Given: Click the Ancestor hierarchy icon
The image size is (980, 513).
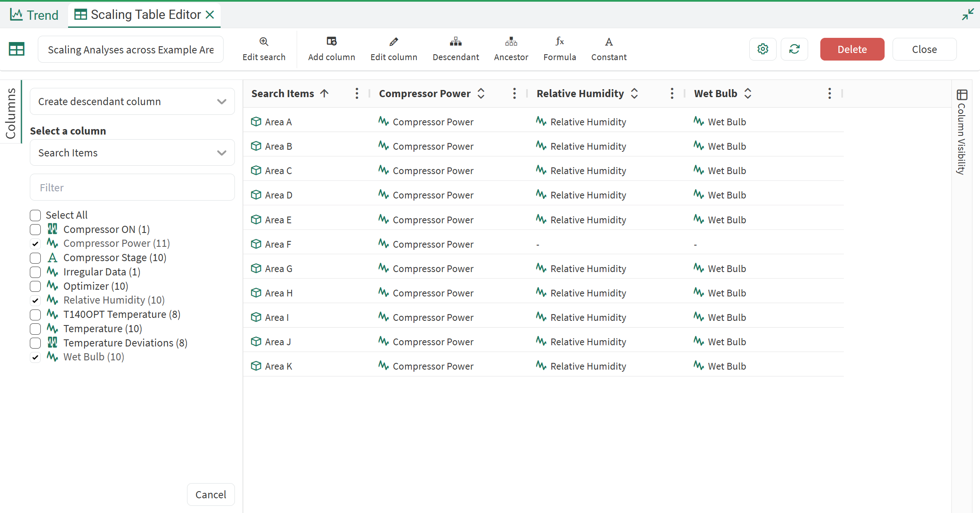Looking at the screenshot, I should click(x=511, y=42).
